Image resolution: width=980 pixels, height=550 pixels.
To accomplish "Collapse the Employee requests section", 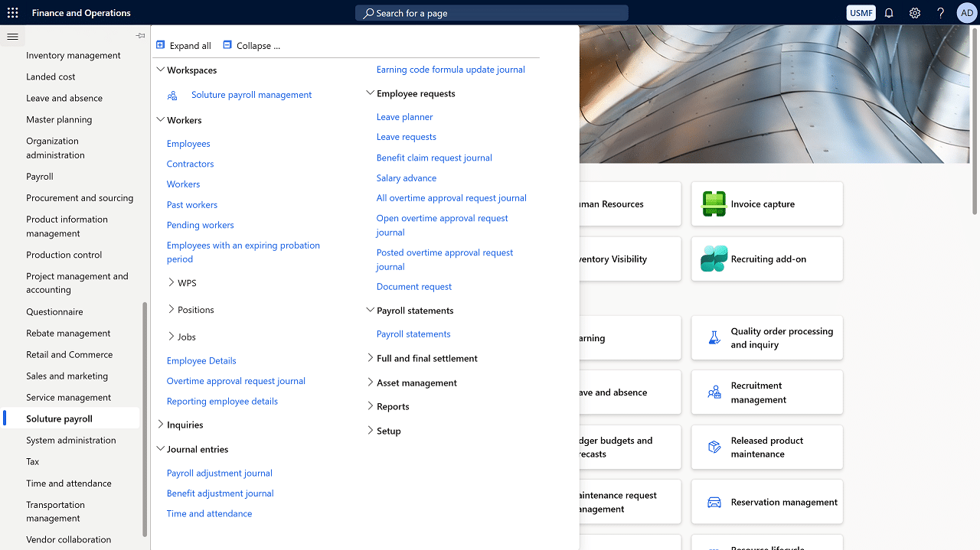I will (x=371, y=93).
